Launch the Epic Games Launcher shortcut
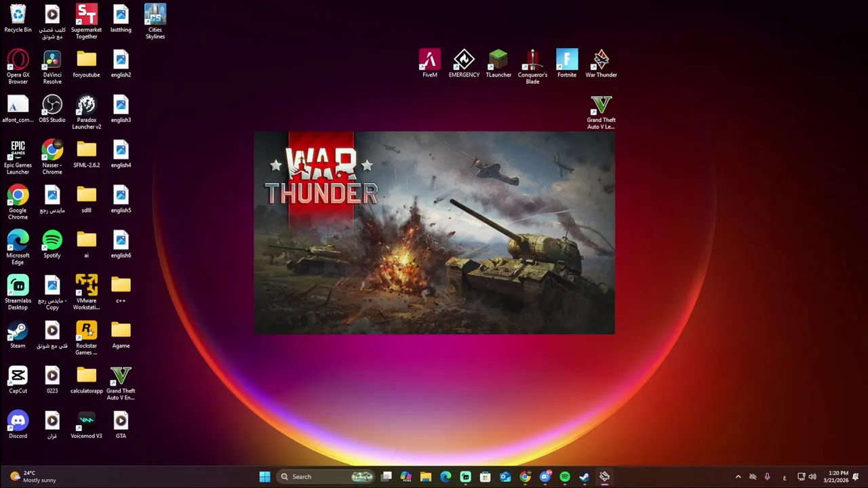The image size is (868, 488). coord(18,157)
